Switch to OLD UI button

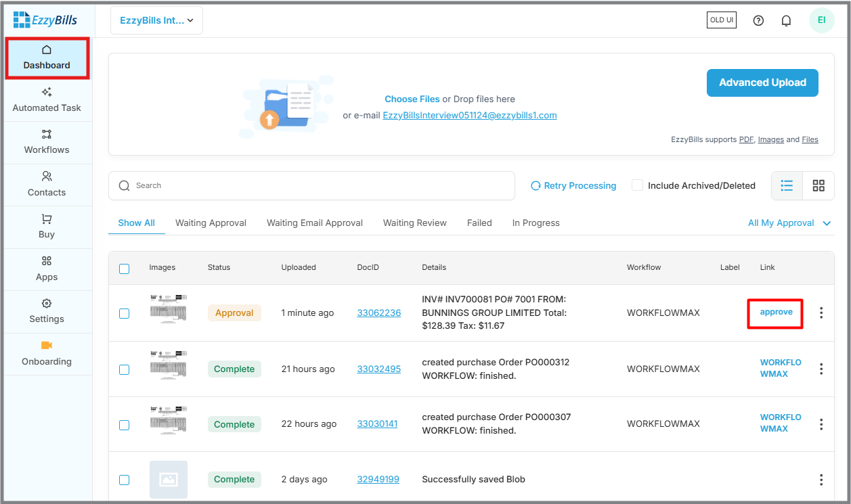[721, 20]
